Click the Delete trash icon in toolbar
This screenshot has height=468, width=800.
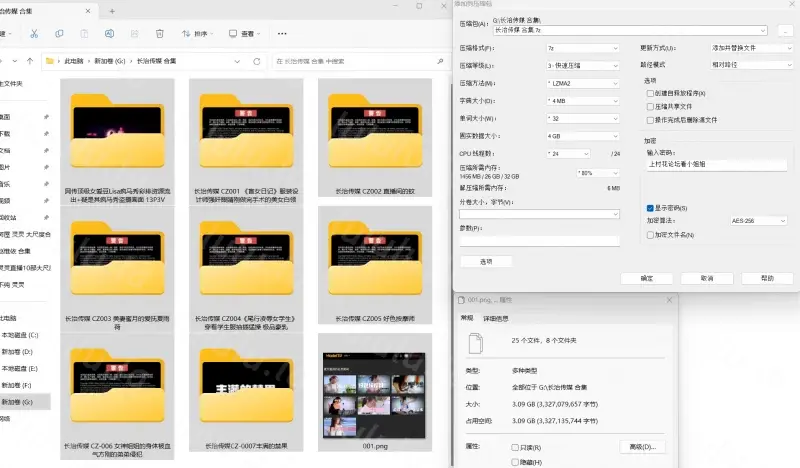pyautogui.click(x=160, y=34)
